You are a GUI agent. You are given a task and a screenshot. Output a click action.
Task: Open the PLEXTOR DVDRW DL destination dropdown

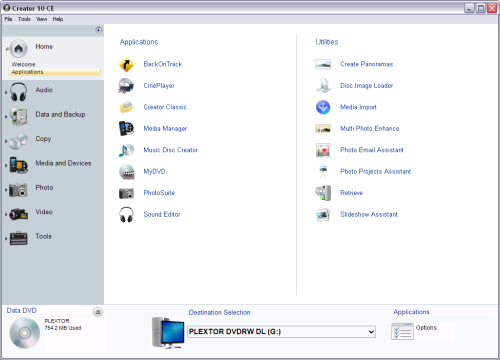281,332
